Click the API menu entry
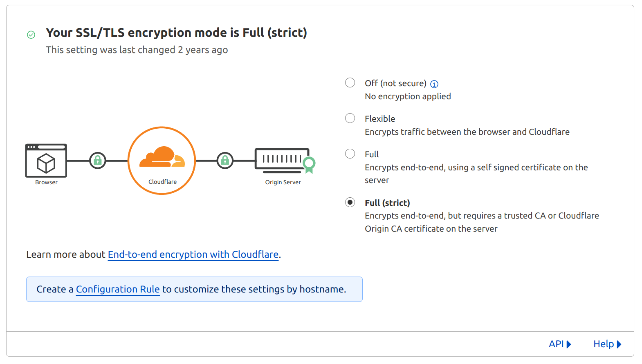 (556, 344)
